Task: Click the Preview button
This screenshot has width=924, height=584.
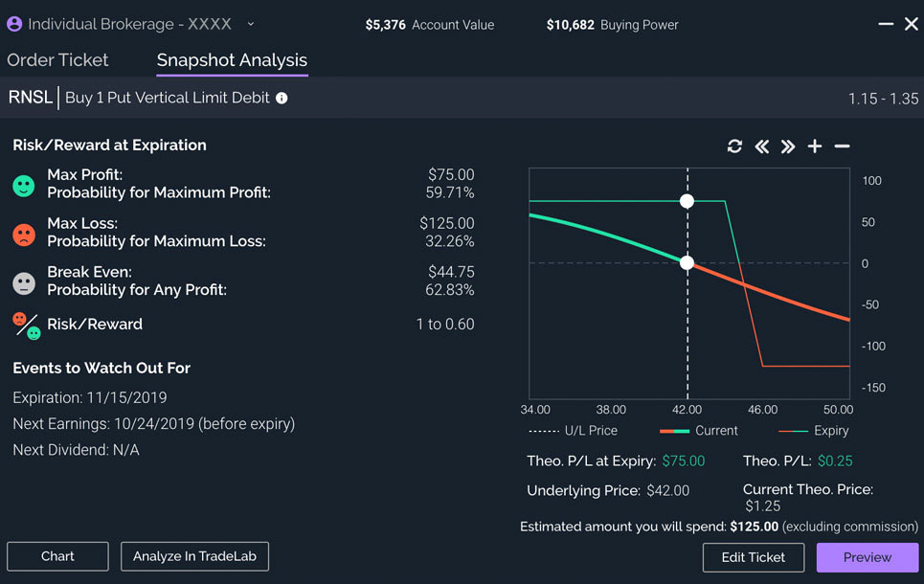Action: tap(867, 557)
